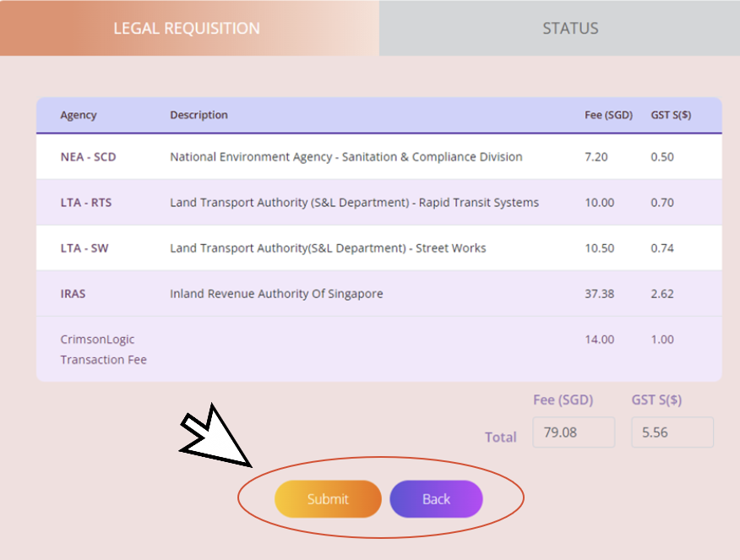
Task: Click the GST S($) table column header
Action: pos(671,115)
